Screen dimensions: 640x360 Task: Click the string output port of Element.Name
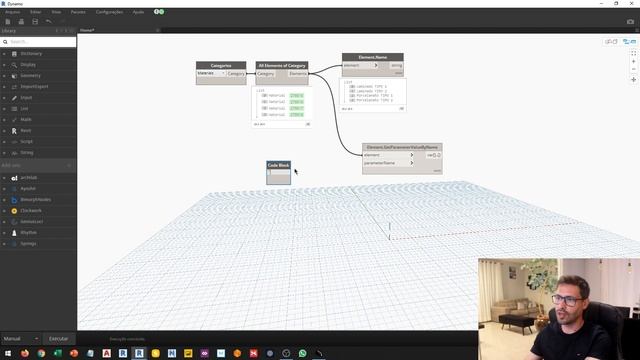point(396,65)
